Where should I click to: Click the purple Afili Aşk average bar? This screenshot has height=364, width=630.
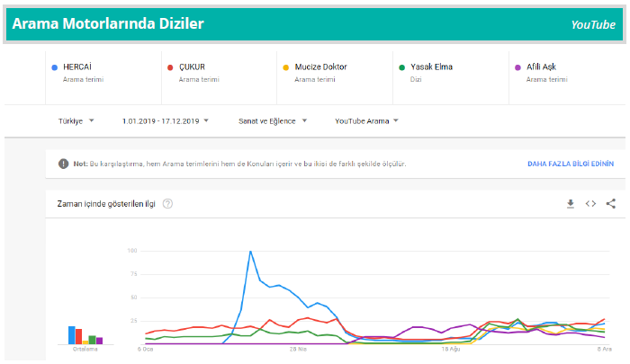tap(99, 341)
